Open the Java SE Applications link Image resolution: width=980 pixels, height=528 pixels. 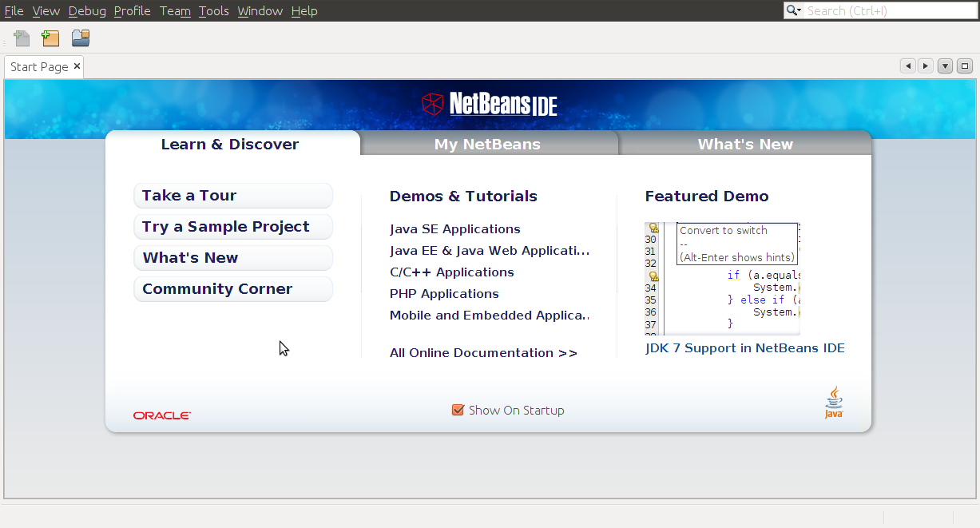455,229
